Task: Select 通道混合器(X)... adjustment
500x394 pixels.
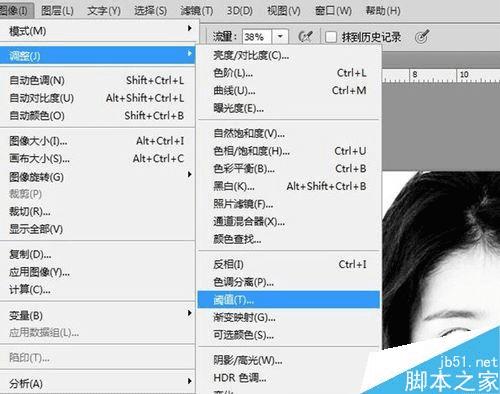Action: pos(289,222)
